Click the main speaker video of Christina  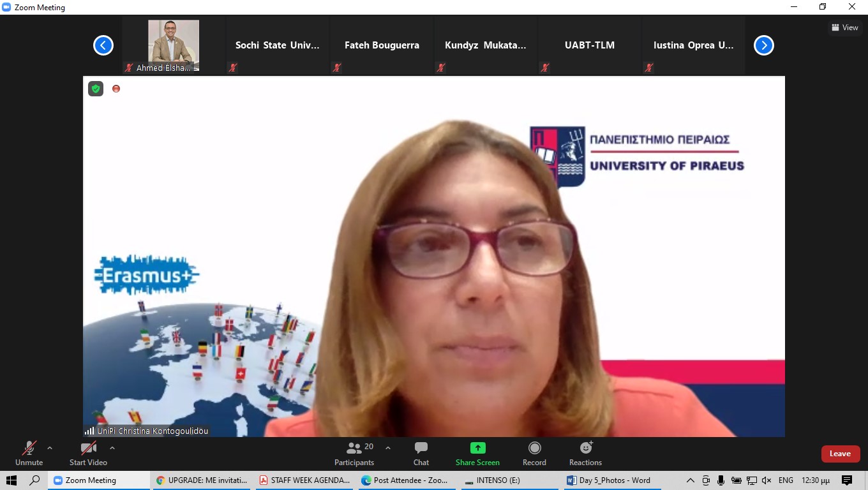click(434, 256)
